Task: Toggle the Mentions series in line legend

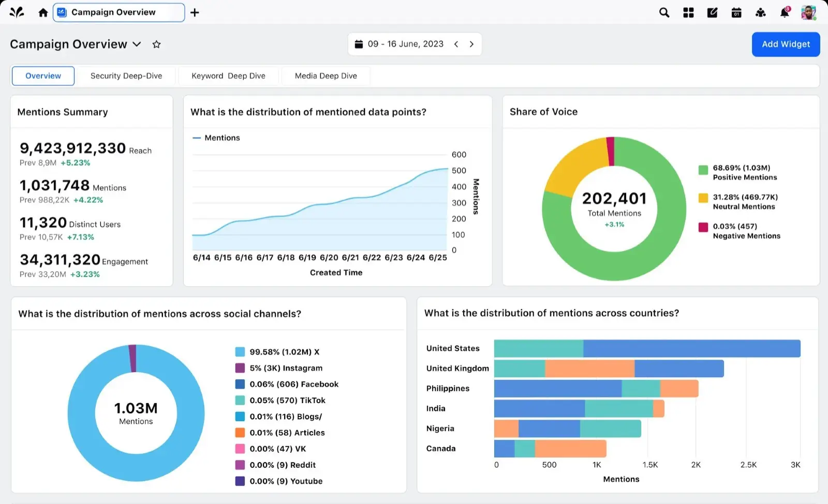Action: tap(216, 138)
